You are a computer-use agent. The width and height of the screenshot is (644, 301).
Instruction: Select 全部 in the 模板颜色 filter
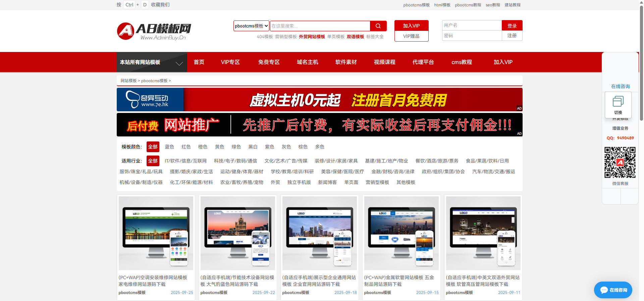[x=153, y=147]
